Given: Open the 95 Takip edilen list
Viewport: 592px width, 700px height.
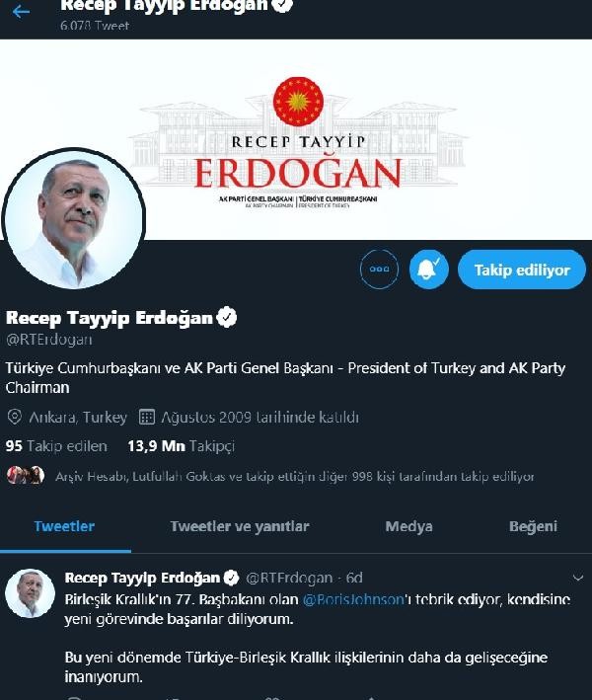Looking at the screenshot, I should click(56, 445).
